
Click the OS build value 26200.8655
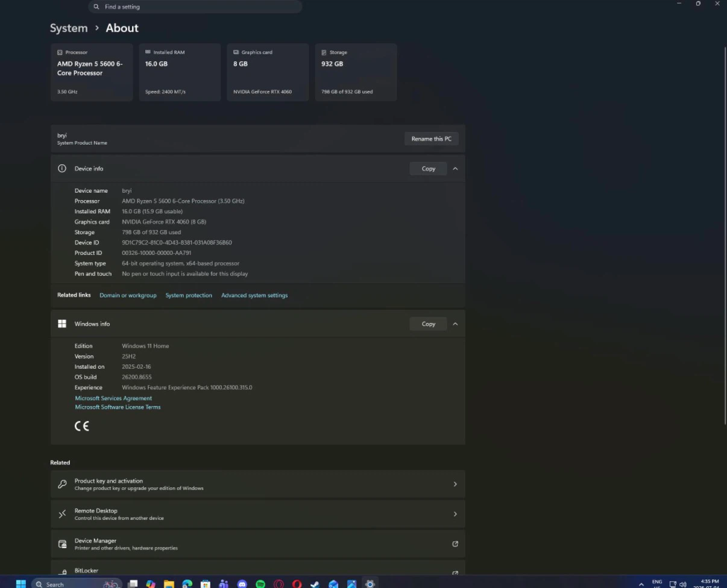coord(137,377)
